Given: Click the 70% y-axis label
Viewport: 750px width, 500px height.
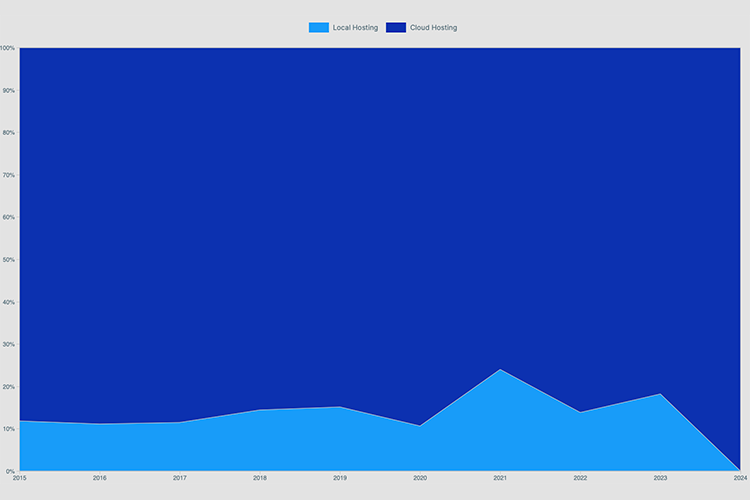Looking at the screenshot, I should [x=9, y=175].
